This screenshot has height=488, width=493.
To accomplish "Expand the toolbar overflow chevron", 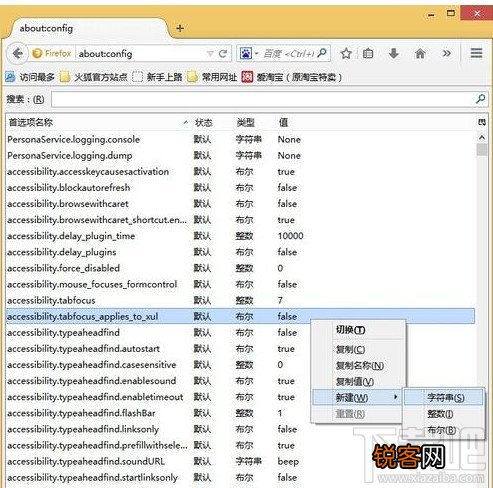I will pos(446,53).
